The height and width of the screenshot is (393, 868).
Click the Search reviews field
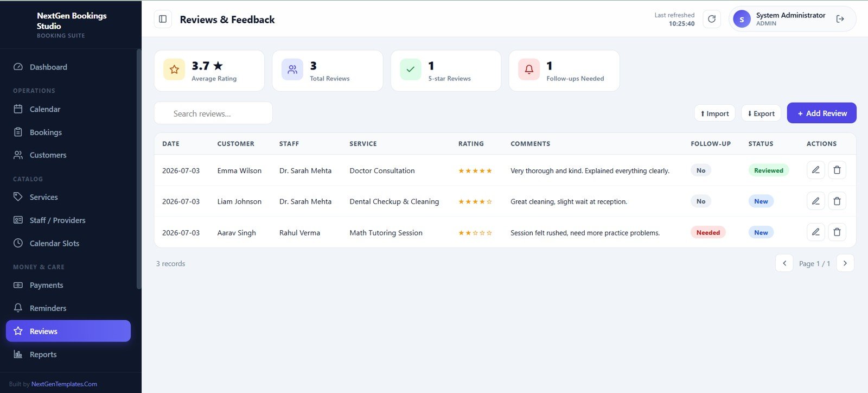point(213,113)
